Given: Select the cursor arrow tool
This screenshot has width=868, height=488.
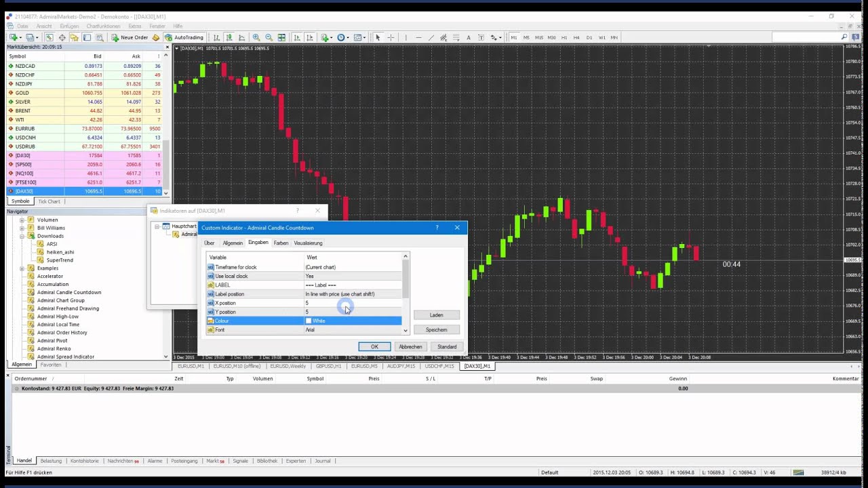Looking at the screenshot, I should click(378, 37).
